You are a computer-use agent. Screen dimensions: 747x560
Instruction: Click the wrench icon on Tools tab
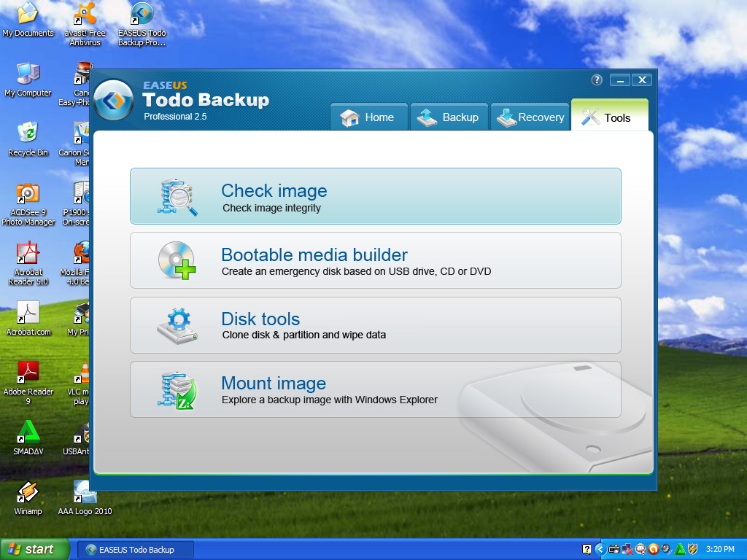[x=590, y=117]
